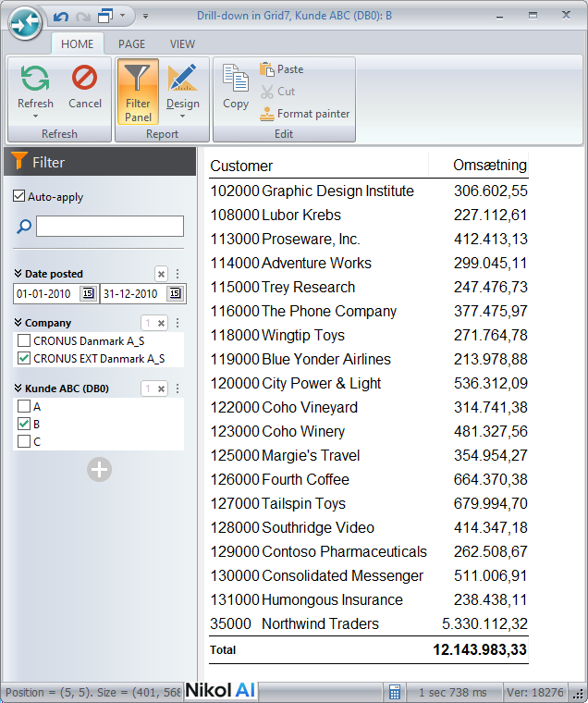Viewport: 588px width, 703px height.
Task: Select row 108000 Lubor Krebs
Action: click(x=368, y=216)
